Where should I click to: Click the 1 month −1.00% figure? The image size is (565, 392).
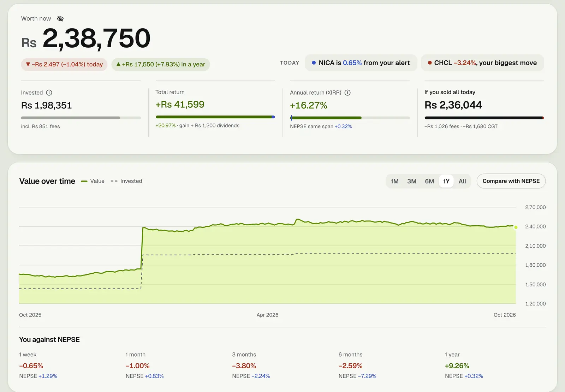point(138,366)
